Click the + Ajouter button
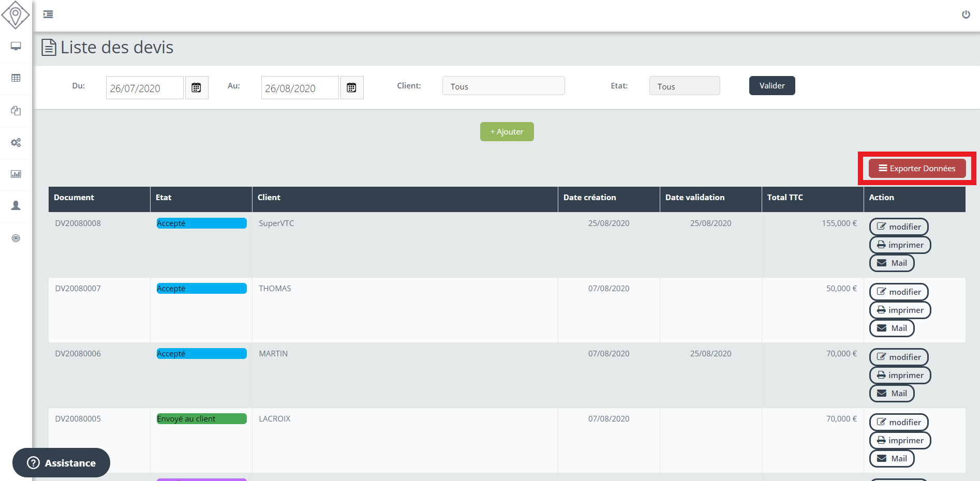Screen dimensions: 980x481 (x=507, y=132)
